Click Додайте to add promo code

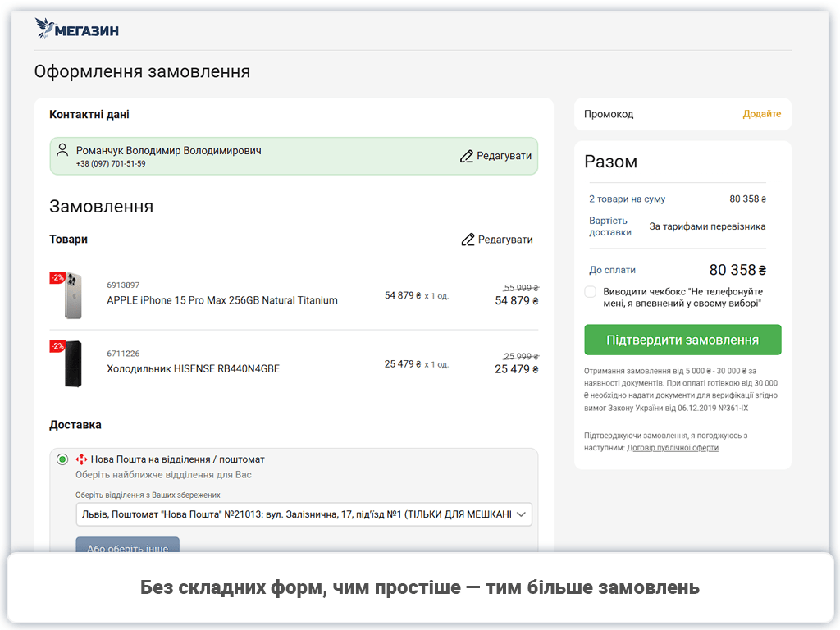(x=762, y=113)
